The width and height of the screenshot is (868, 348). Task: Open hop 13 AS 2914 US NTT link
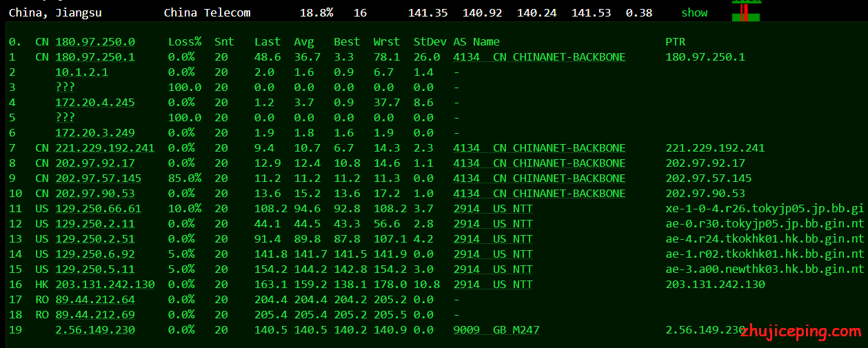[493, 239]
